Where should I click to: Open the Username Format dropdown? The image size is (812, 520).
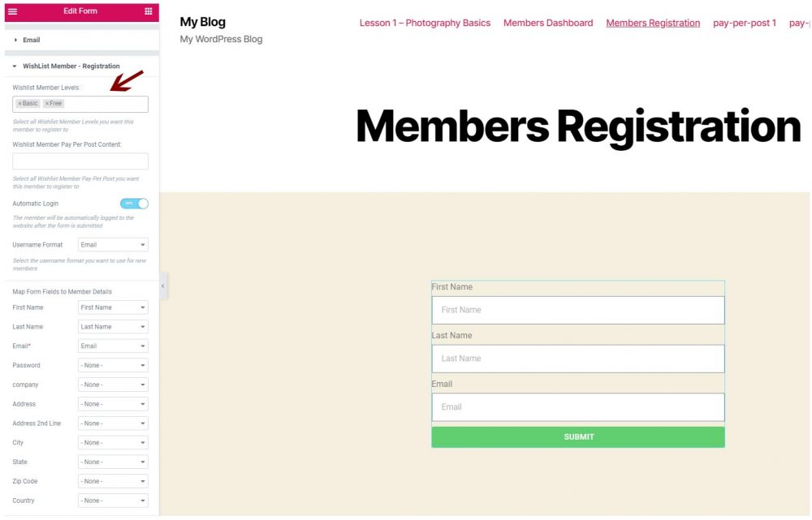[113, 245]
